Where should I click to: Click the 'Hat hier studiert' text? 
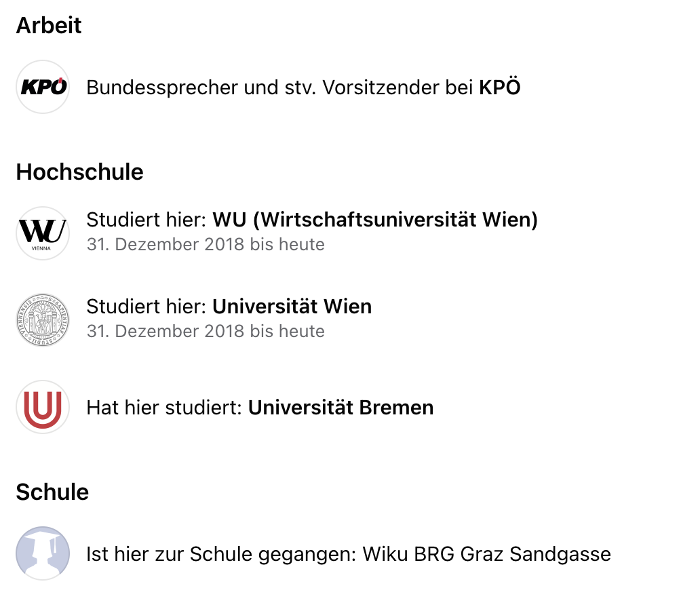[x=164, y=407]
